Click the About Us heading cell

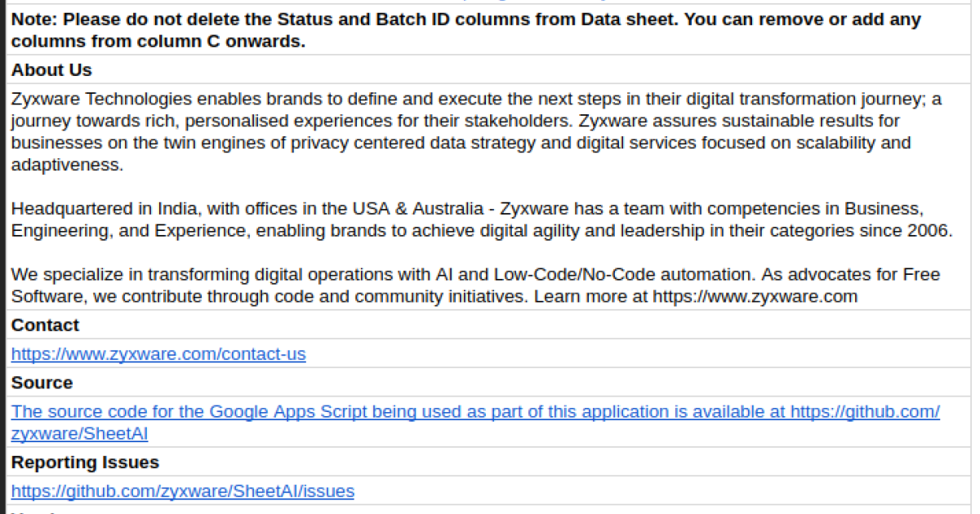tap(51, 70)
